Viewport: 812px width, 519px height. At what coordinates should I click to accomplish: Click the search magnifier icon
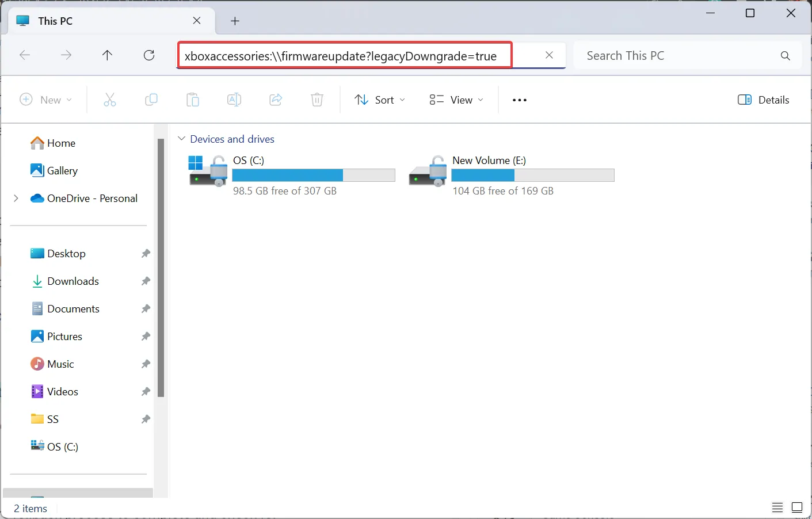785,56
